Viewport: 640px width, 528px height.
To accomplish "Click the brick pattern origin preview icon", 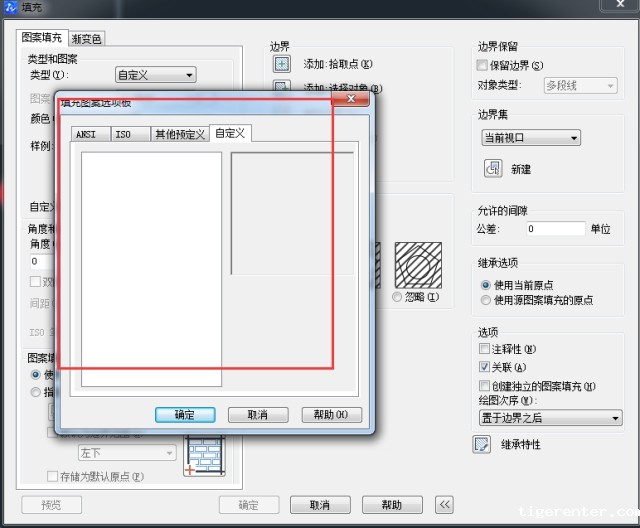I will tap(206, 456).
